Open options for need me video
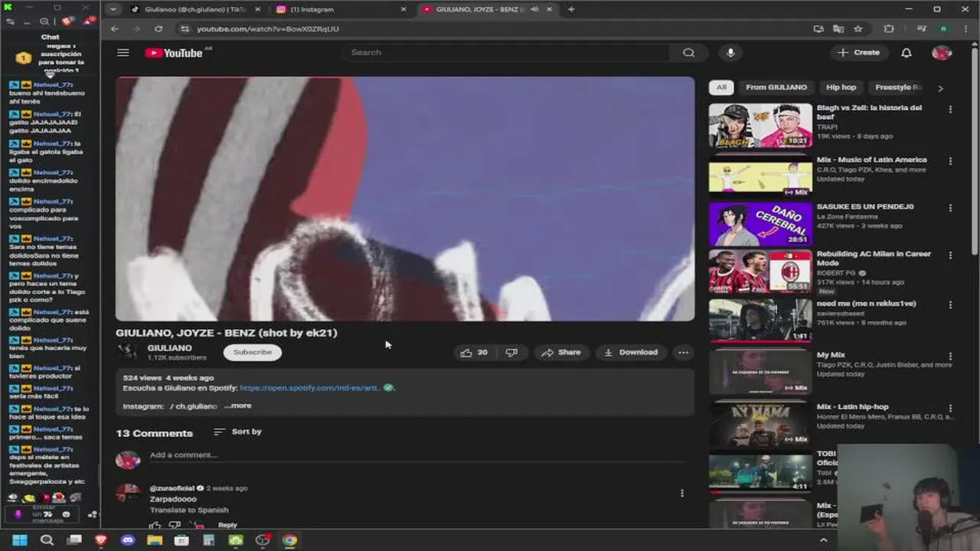The image size is (980, 551). pyautogui.click(x=950, y=305)
